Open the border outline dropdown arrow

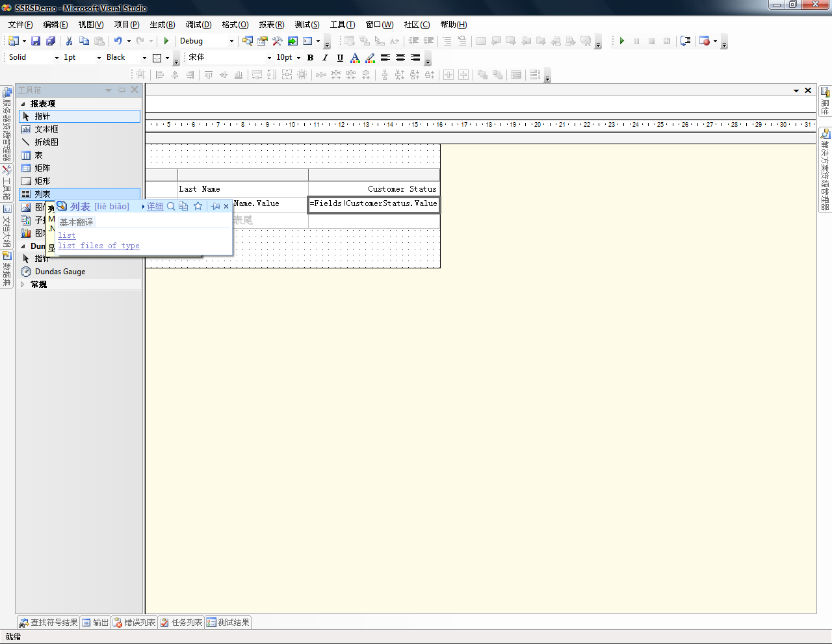tap(167, 58)
